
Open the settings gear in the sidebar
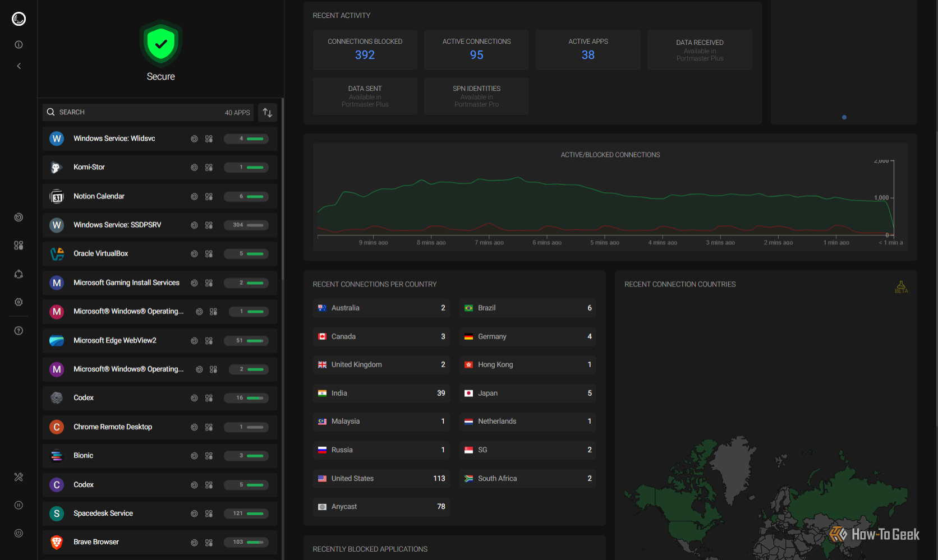coord(19,302)
